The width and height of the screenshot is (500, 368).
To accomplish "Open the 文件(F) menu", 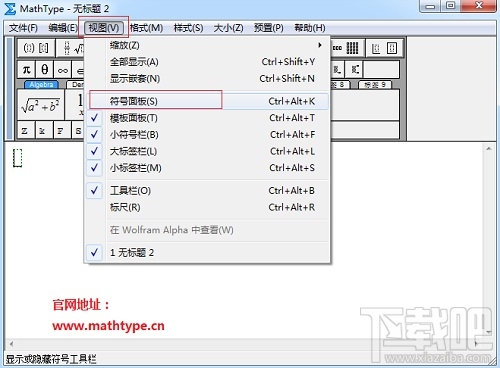I will click(23, 28).
